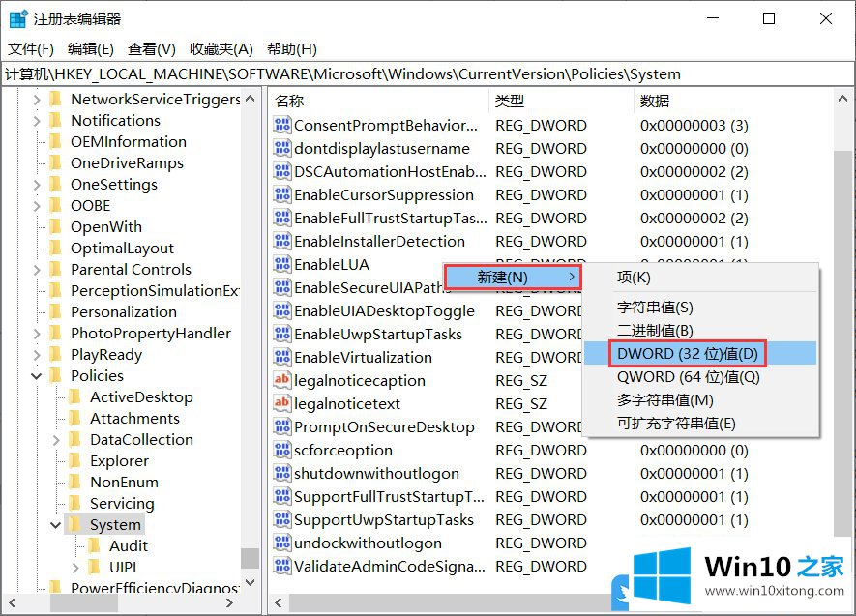Open the 查看(V) menu
Screen dimensions: 856x616
[x=151, y=49]
